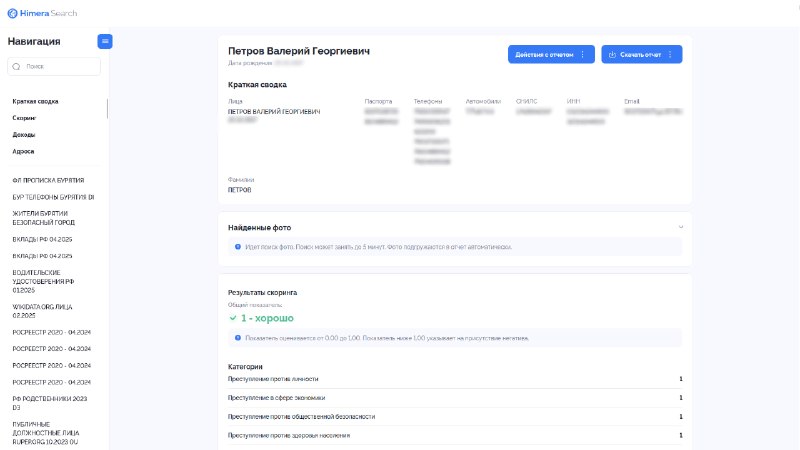The width and height of the screenshot is (800, 450).
Task: Click the magnifier icon in navigation search
Action: (x=16, y=66)
